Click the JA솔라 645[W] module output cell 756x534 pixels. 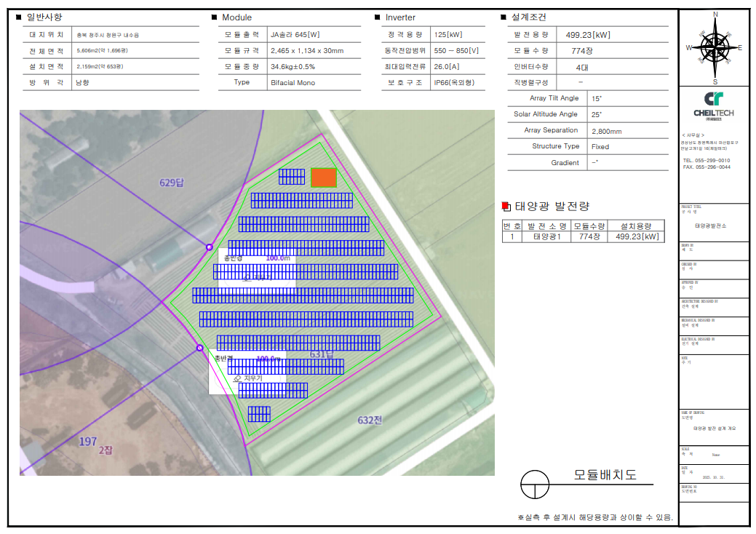point(295,35)
